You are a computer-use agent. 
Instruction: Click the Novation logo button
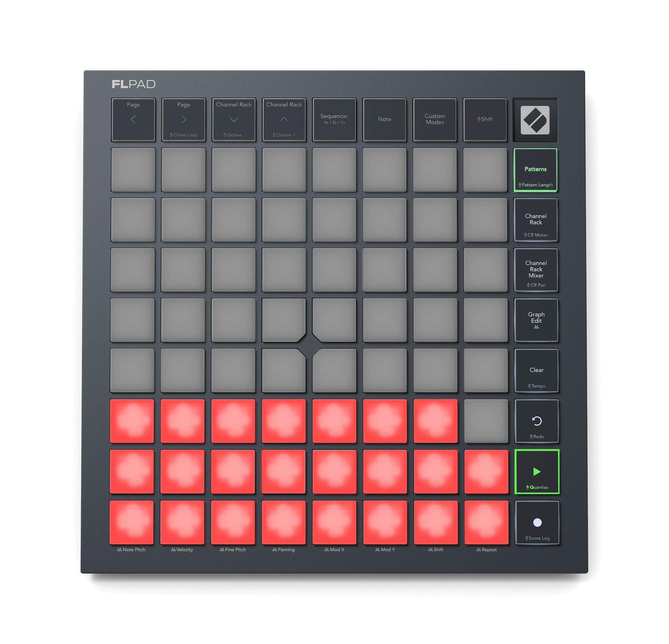click(535, 120)
